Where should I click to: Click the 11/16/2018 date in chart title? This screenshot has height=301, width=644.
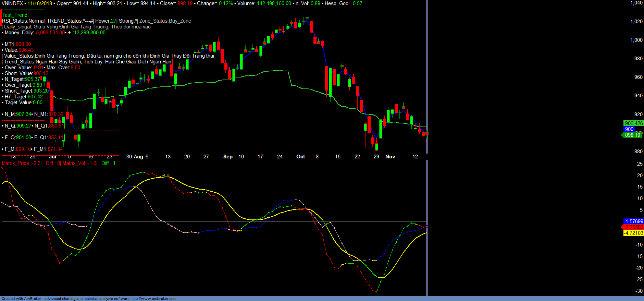[40, 3]
